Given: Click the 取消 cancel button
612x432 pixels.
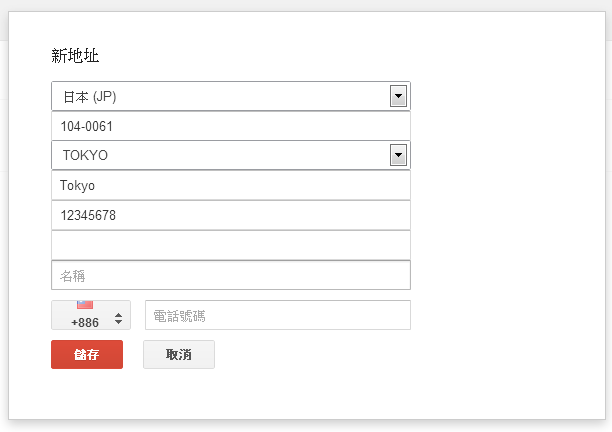Looking at the screenshot, I should [179, 354].
